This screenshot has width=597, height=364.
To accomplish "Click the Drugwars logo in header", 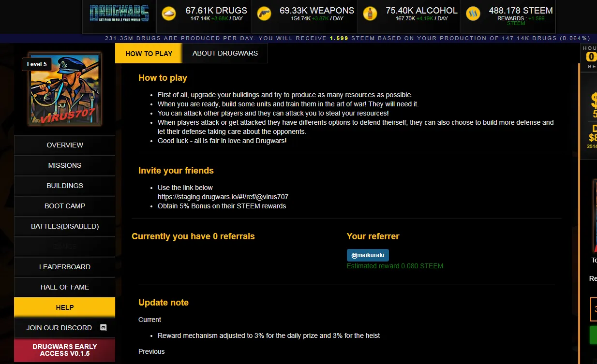I will click(119, 13).
